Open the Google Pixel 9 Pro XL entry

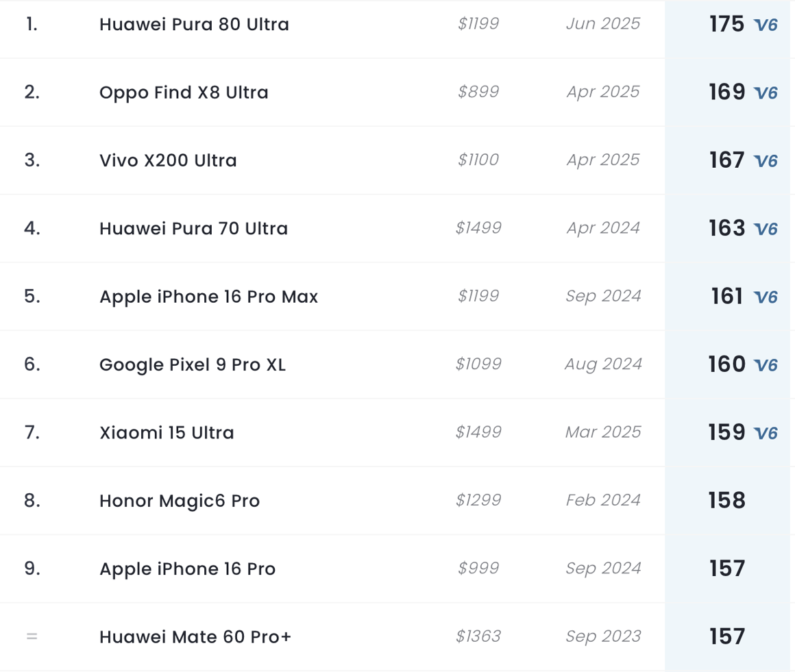click(192, 364)
